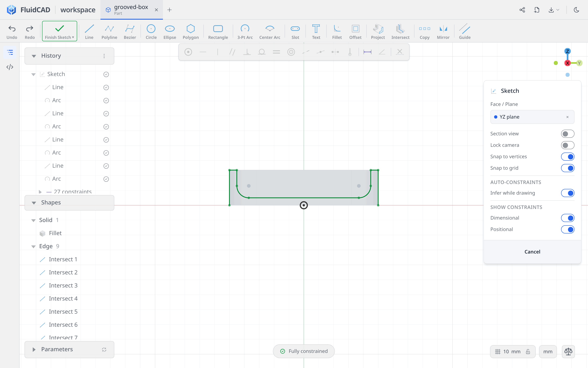Click the Project geometry tool
The height and width of the screenshot is (368, 588).
(378, 32)
